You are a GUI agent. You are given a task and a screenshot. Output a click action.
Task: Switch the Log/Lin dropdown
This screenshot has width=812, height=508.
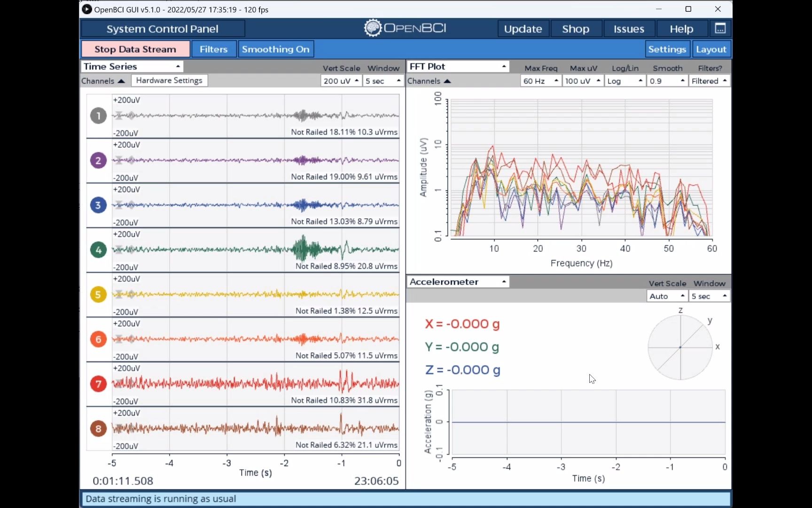(x=625, y=81)
